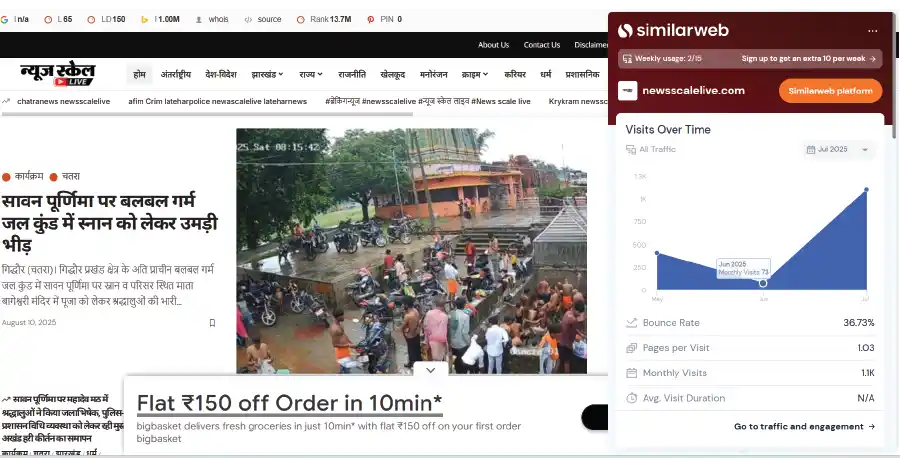Click the Jun 2025 data point marker

coord(763,283)
